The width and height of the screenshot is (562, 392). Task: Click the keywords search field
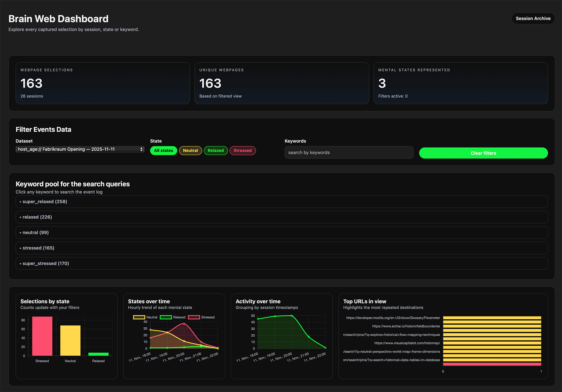348,152
